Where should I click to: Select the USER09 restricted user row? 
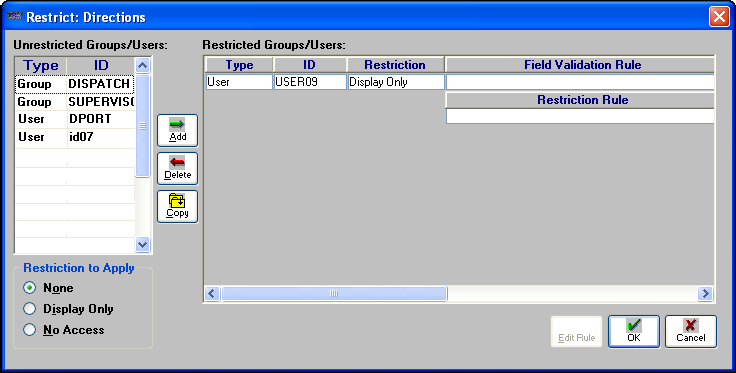325,82
